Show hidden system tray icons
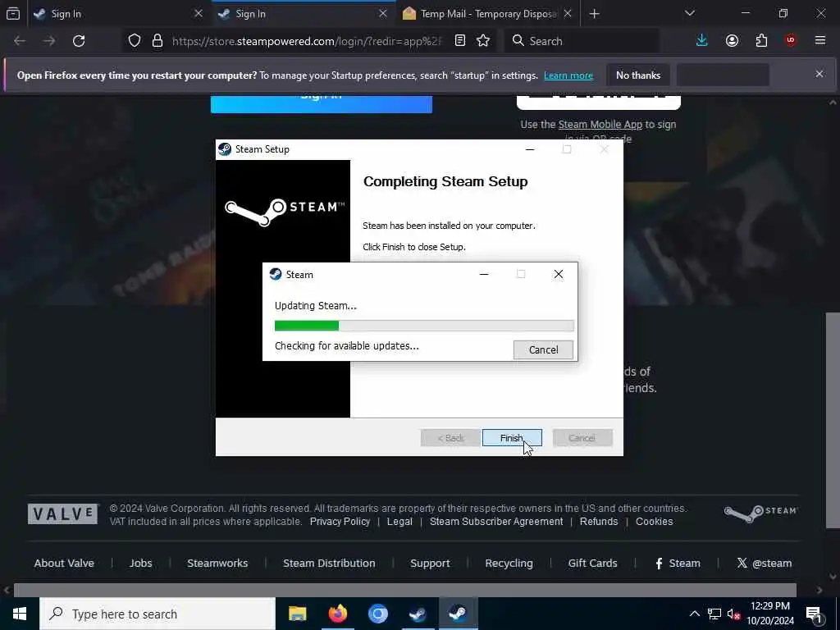Screen dimensions: 840x630 694,614
